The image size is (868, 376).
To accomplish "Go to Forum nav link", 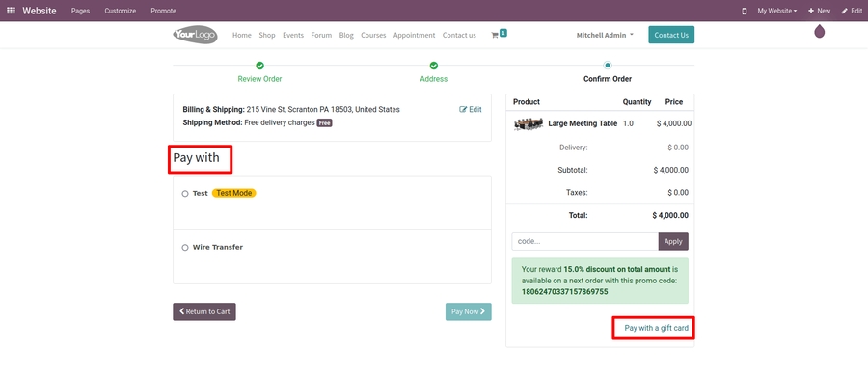I will pos(321,35).
